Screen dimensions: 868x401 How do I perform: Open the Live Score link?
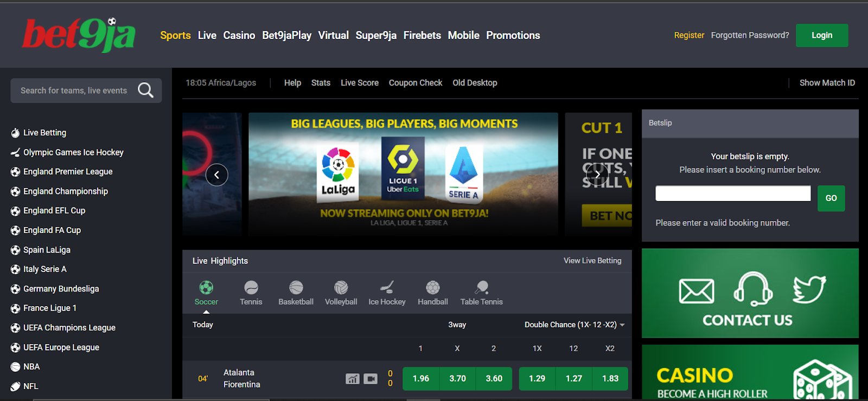click(x=360, y=83)
